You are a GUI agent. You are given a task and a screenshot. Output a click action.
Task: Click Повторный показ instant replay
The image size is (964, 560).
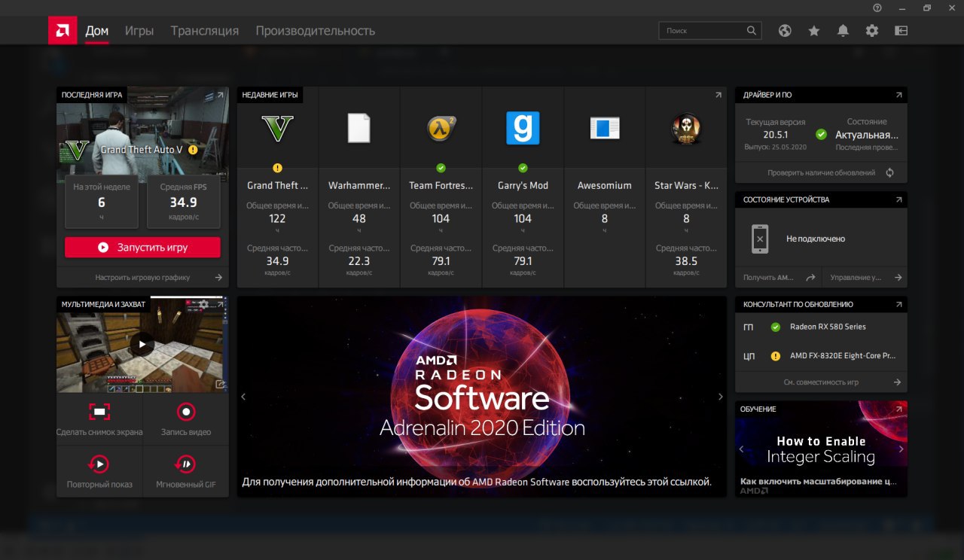click(99, 471)
